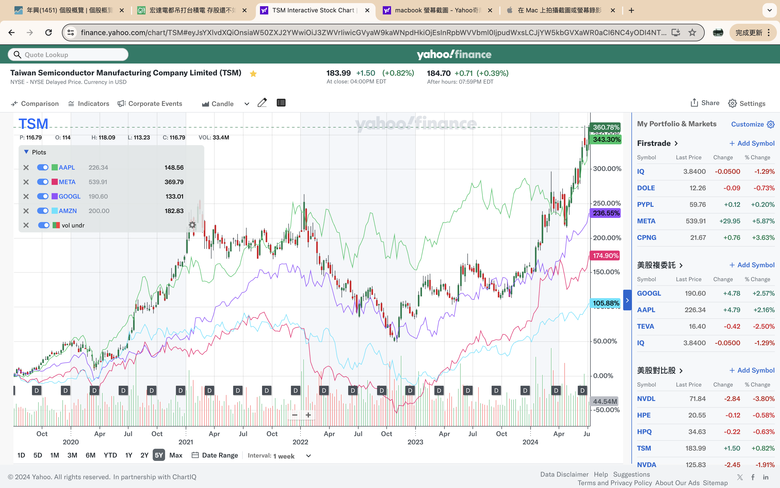Open the Indicators menu

point(89,103)
